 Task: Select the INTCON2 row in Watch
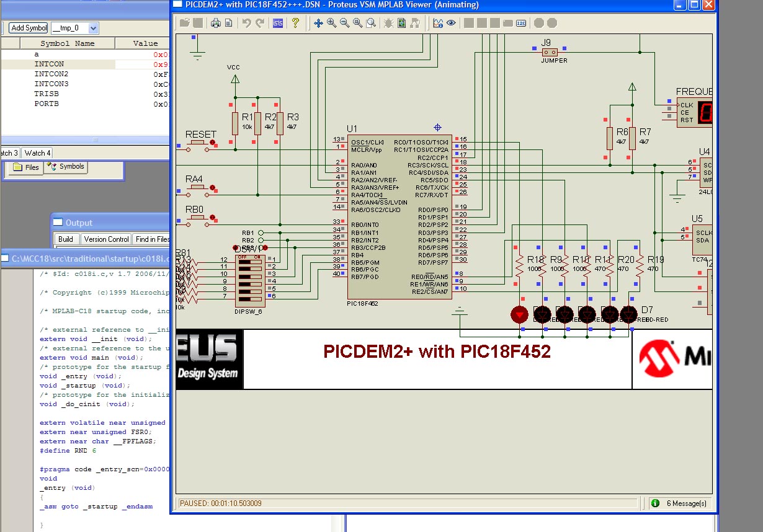85,74
